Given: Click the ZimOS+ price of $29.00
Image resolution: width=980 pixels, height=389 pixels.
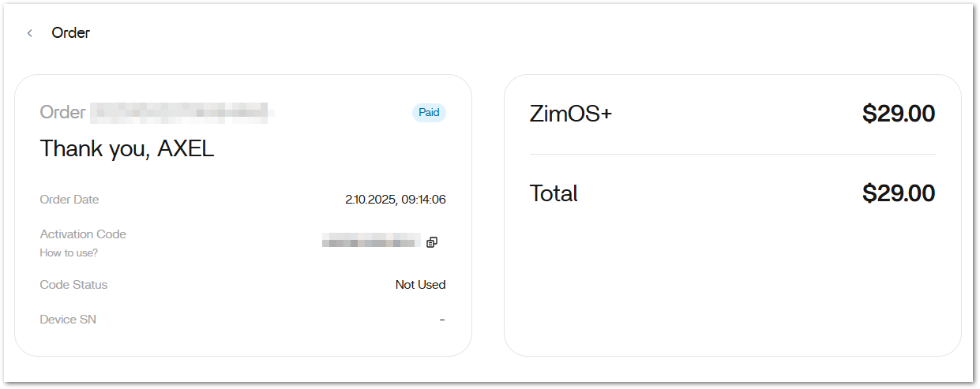Looking at the screenshot, I should [898, 114].
